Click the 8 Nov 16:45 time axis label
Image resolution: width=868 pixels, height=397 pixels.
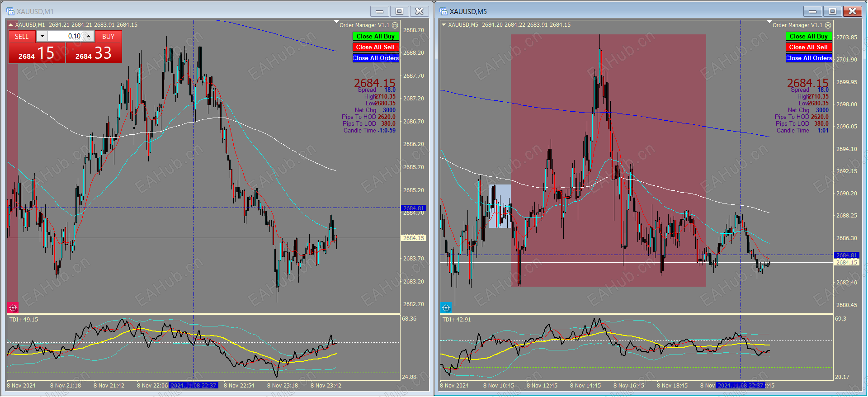[629, 386]
